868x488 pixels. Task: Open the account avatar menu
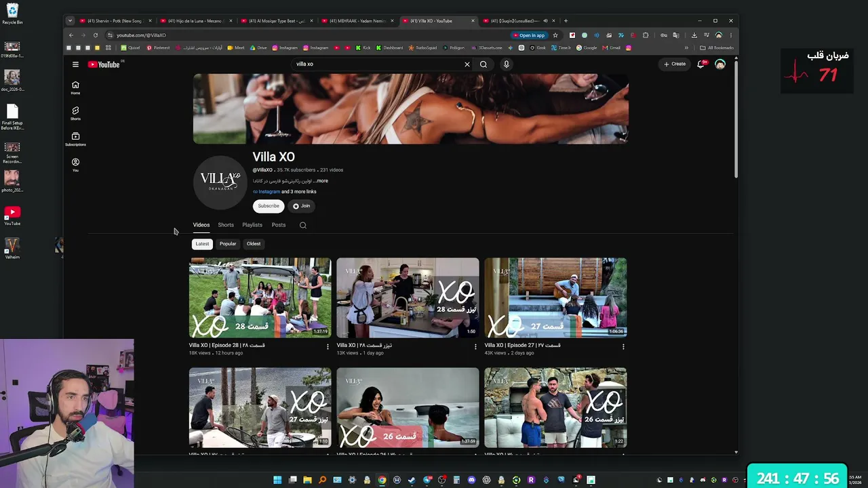coord(720,64)
